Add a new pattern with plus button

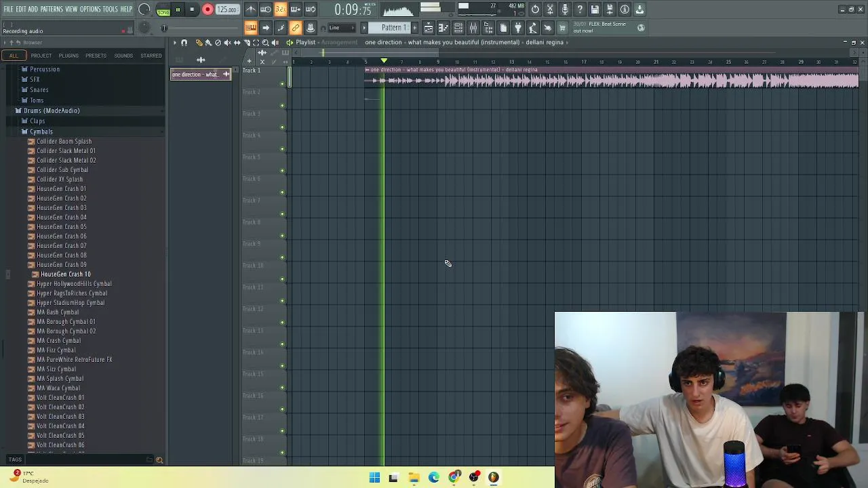415,28
